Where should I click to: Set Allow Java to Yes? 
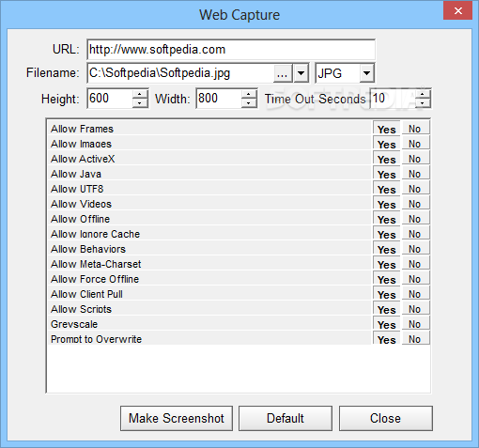(x=386, y=174)
